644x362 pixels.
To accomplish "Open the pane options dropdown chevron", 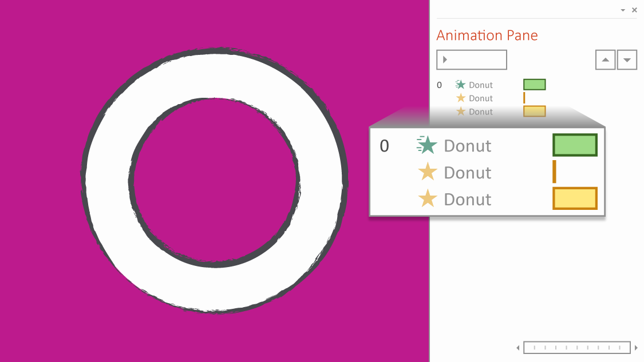I will [x=622, y=10].
